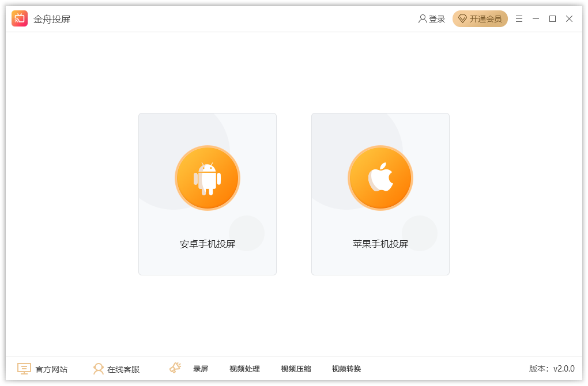Click the 在线客服 person icon
588x386 pixels.
pos(98,369)
